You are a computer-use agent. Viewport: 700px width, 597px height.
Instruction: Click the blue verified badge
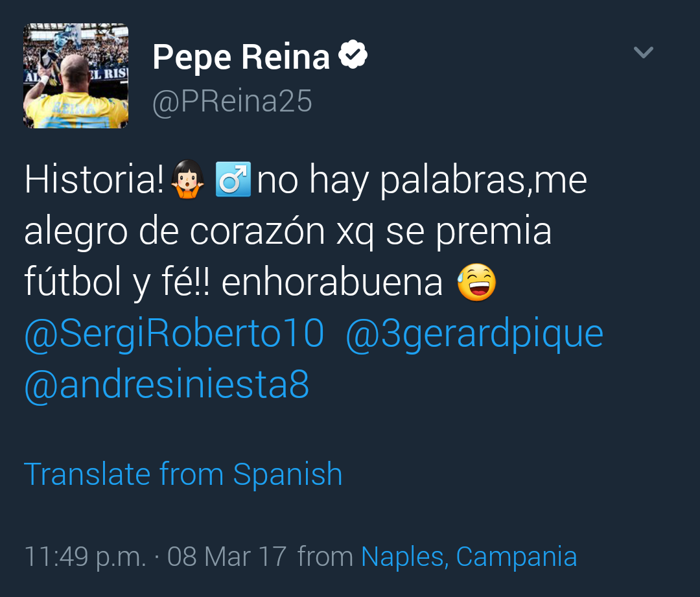click(x=353, y=56)
